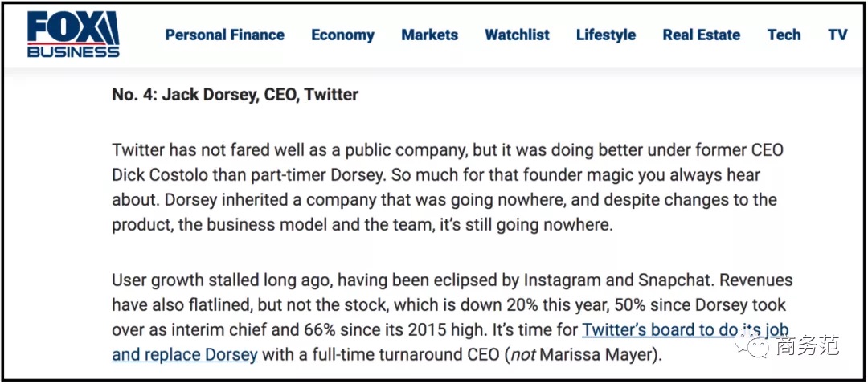Screen dimensions: 868x384
Task: Open the Real Estate section
Action: pos(702,35)
